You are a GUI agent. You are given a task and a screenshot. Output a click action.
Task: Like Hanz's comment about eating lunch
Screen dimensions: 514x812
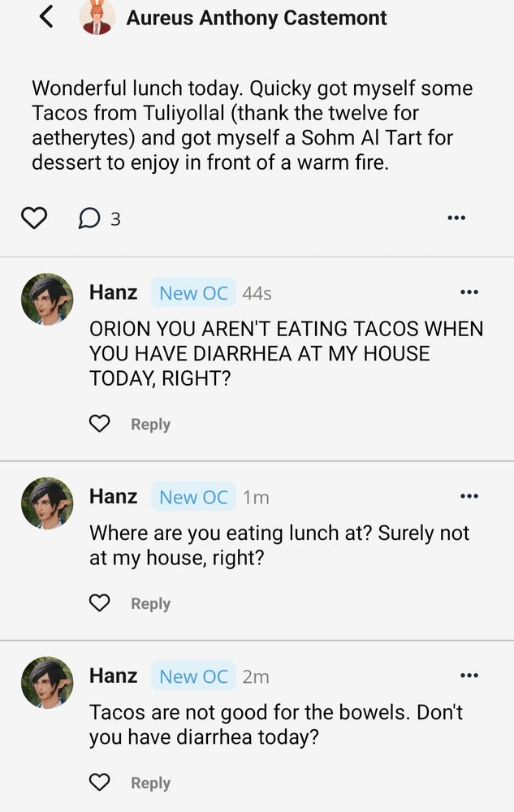(99, 603)
